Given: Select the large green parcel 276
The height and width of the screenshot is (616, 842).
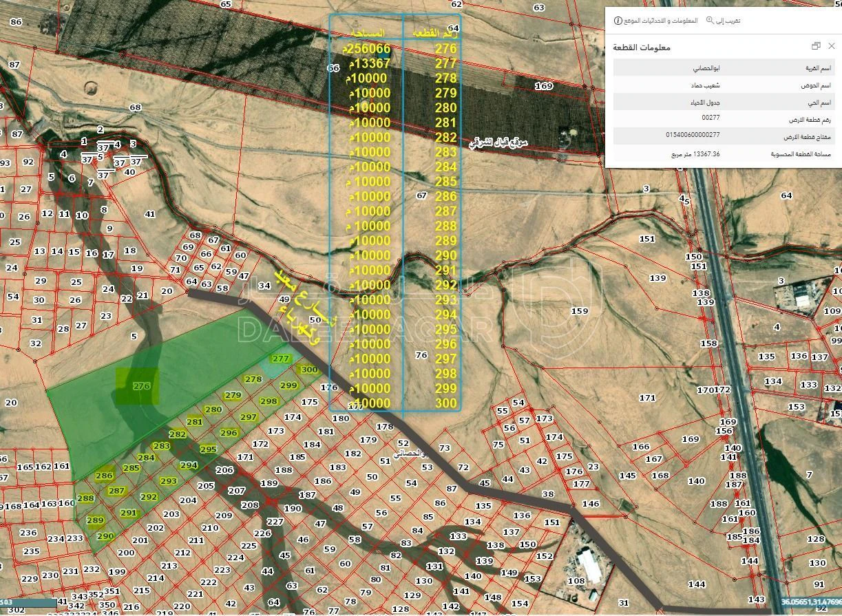Looking at the screenshot, I should (x=141, y=386).
